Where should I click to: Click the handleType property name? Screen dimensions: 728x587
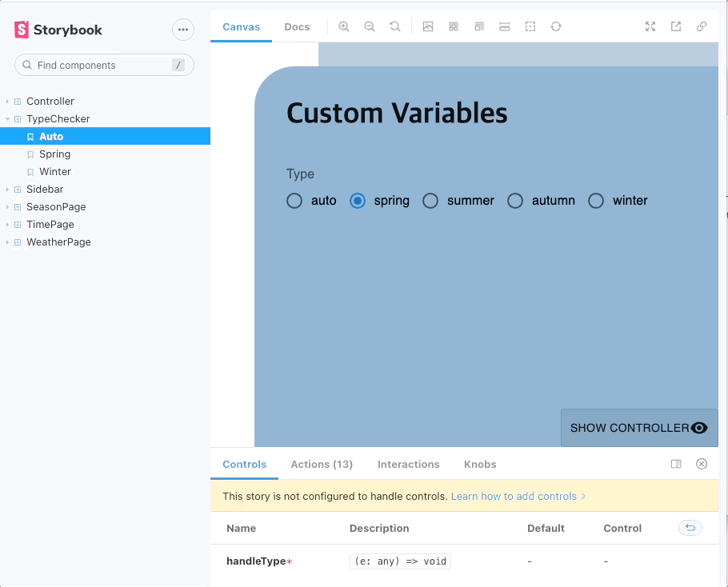[256, 561]
